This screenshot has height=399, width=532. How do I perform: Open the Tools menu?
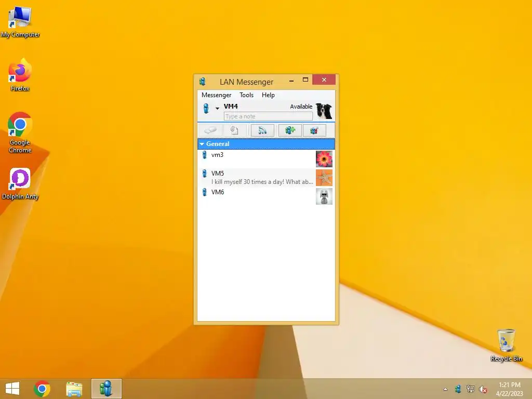[x=246, y=95]
